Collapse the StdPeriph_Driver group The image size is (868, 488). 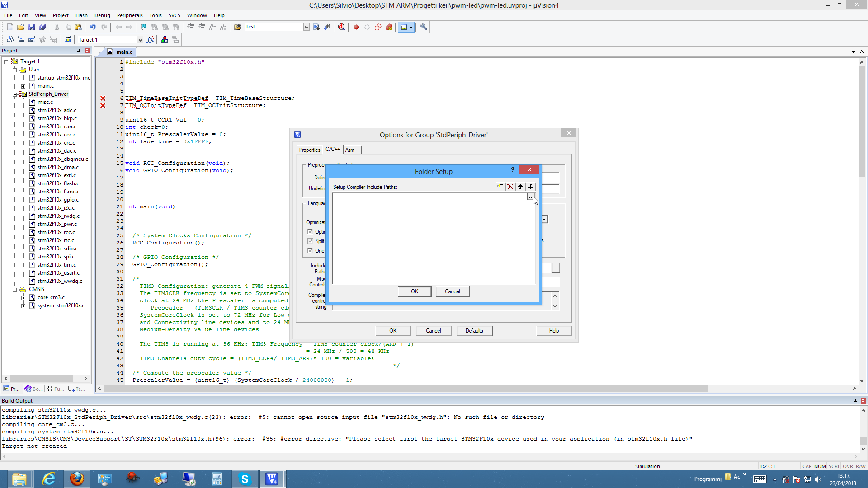pyautogui.click(x=15, y=94)
